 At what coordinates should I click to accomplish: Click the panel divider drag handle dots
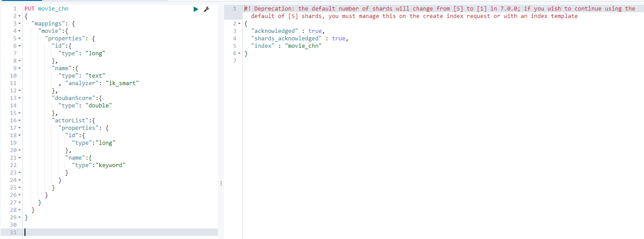[x=221, y=183]
